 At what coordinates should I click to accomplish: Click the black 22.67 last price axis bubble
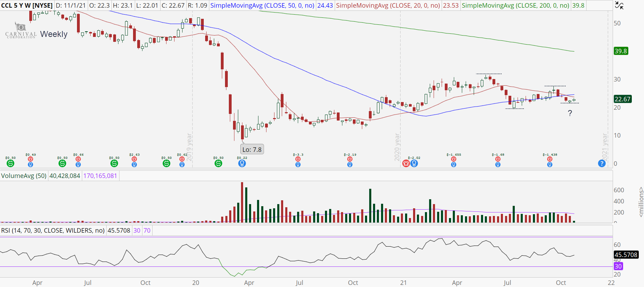click(622, 99)
